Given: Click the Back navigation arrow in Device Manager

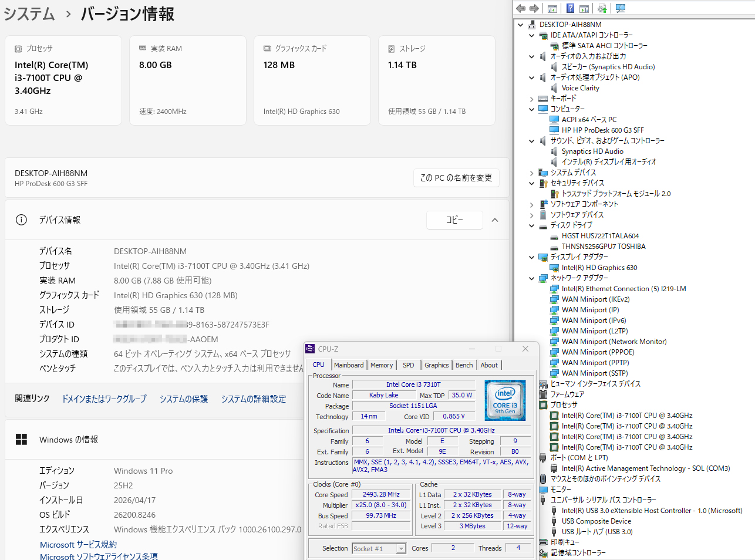Looking at the screenshot, I should [x=520, y=8].
